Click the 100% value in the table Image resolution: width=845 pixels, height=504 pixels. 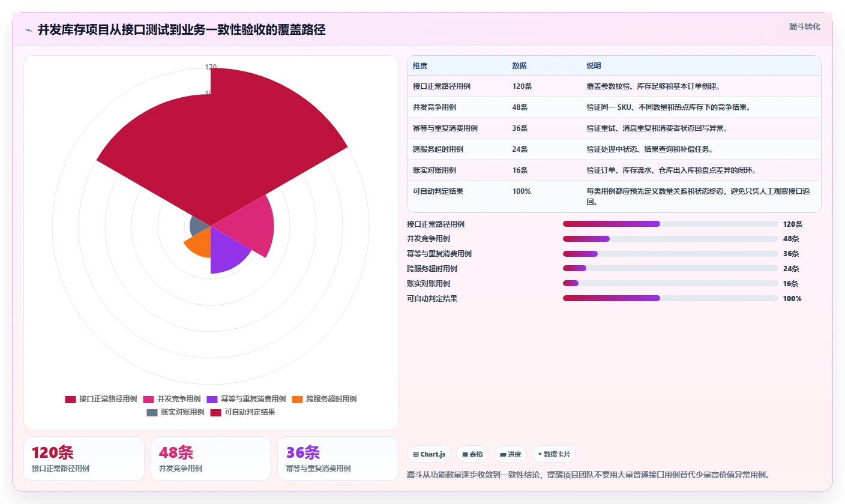click(522, 191)
